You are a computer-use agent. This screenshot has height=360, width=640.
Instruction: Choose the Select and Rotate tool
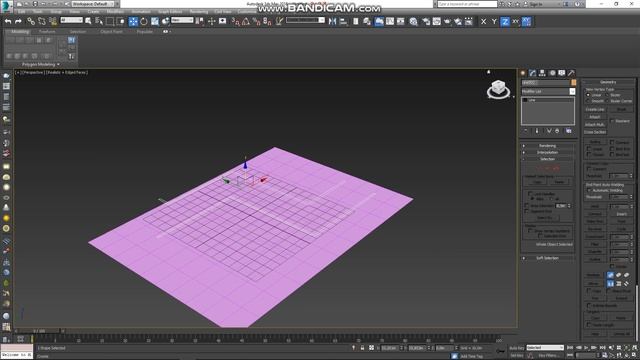click(144, 21)
